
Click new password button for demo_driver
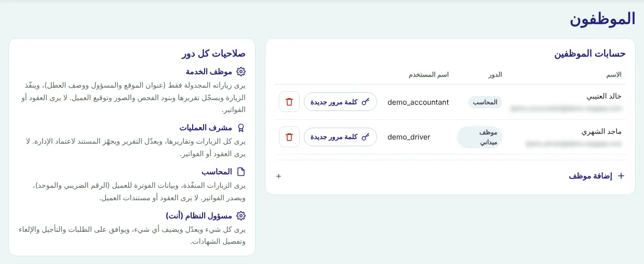(x=340, y=137)
